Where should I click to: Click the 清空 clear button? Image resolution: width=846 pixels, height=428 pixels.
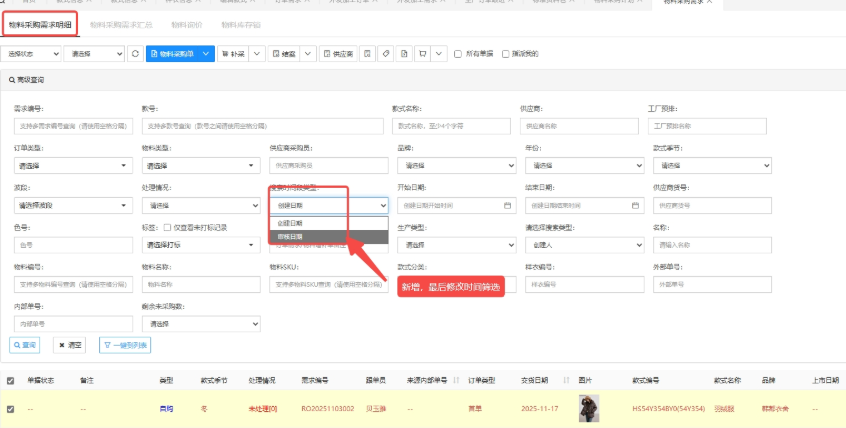[x=70, y=345]
